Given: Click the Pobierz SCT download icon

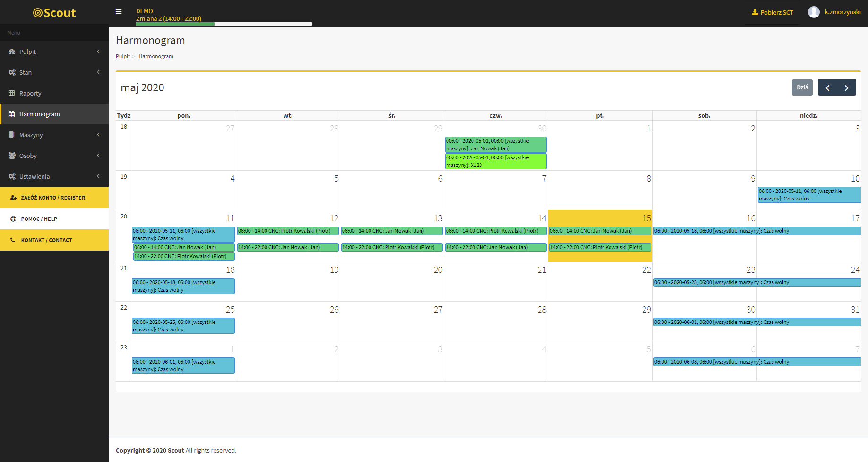Looking at the screenshot, I should pos(755,12).
